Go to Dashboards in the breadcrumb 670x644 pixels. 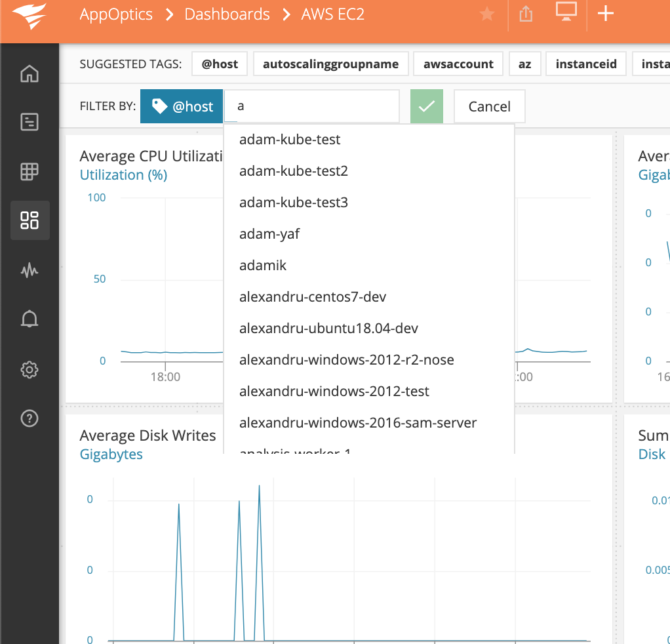pos(227,14)
